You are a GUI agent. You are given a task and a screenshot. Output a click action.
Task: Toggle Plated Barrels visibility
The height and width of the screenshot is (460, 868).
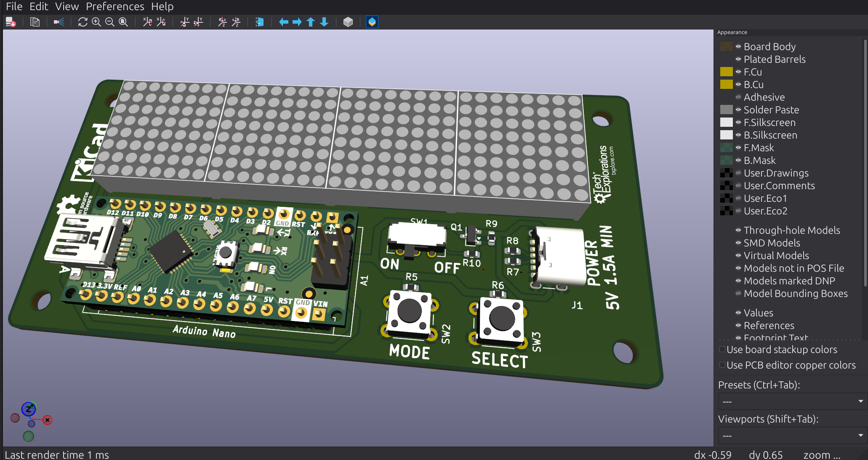pos(738,59)
